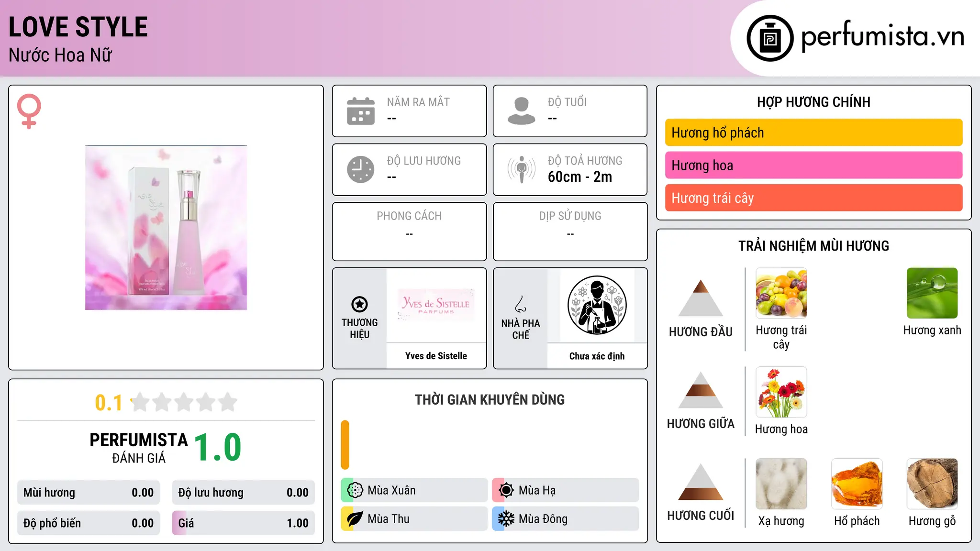Click the 0.1 user rating number

[109, 403]
